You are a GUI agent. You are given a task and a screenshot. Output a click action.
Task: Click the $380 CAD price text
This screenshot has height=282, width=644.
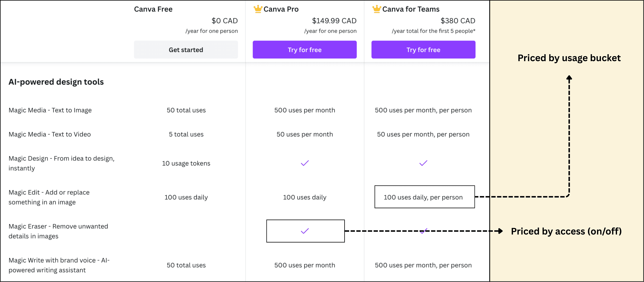point(457,21)
